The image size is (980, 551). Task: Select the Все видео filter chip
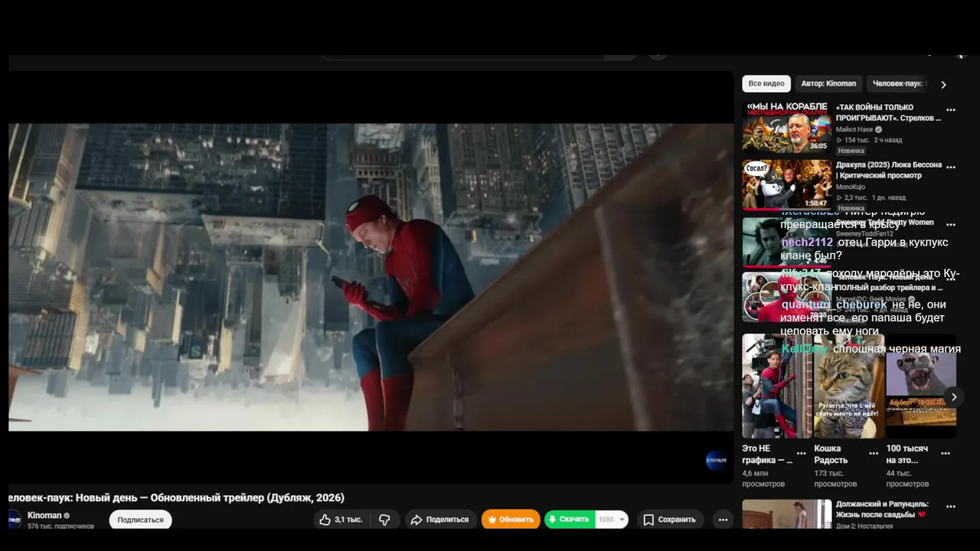(766, 83)
